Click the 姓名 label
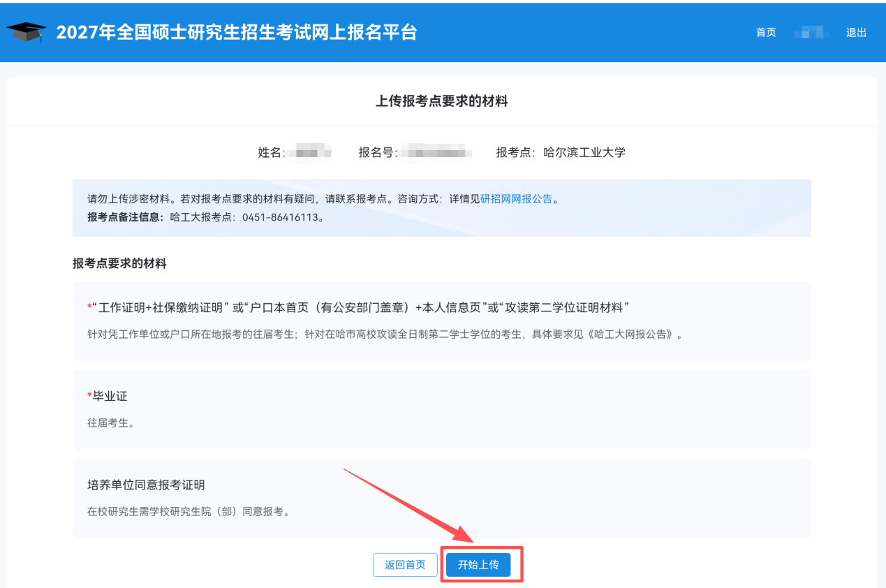The height and width of the screenshot is (588, 886). (272, 152)
